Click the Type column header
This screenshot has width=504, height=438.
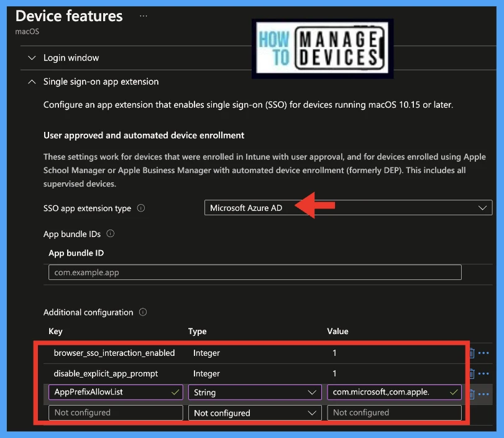pyautogui.click(x=198, y=332)
